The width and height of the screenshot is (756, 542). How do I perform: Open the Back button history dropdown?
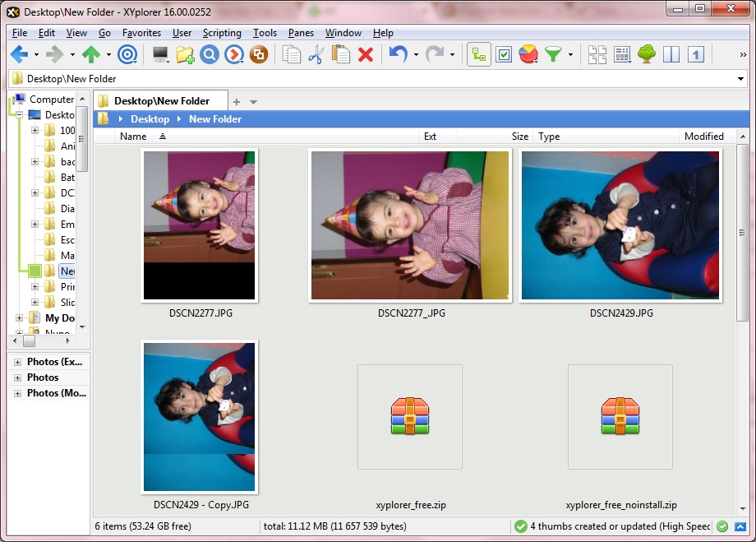tap(35, 54)
